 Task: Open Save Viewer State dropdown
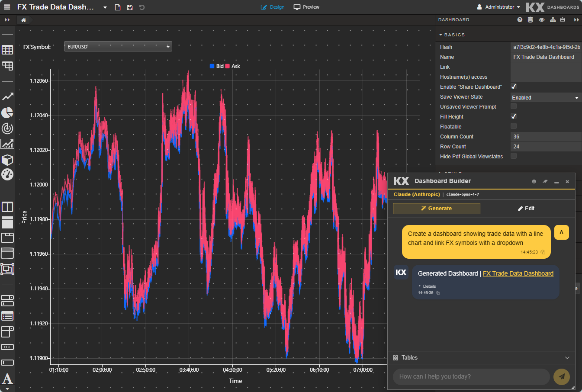(x=546, y=98)
